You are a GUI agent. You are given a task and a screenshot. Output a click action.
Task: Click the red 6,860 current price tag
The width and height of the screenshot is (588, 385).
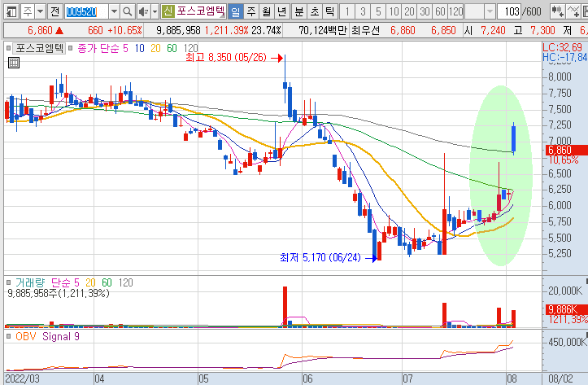coord(566,150)
